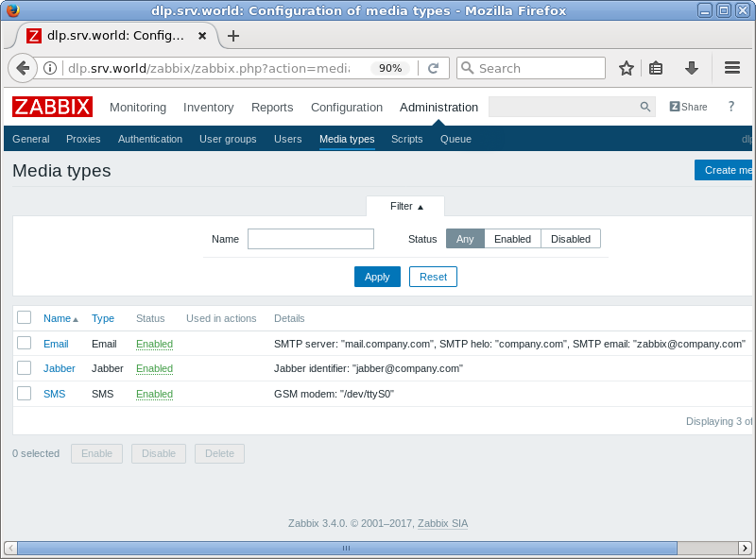Screen dimensions: 756x559
Task: Go to Authentication submenu
Action: pyautogui.click(x=150, y=139)
